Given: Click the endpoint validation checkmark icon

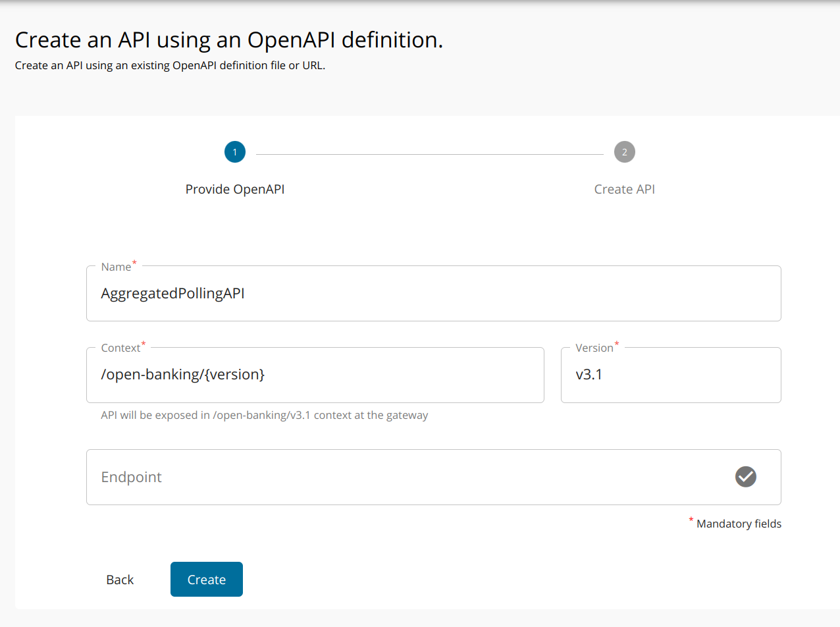Looking at the screenshot, I should 745,477.
